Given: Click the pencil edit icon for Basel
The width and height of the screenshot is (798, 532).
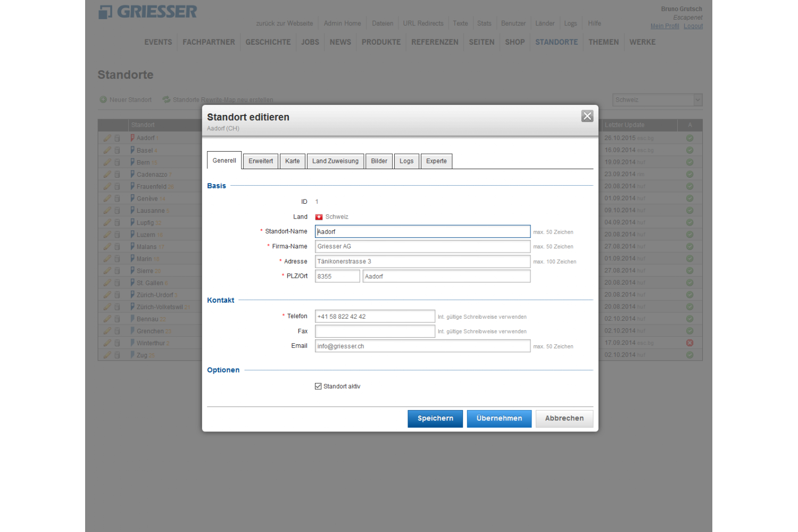Looking at the screenshot, I should point(107,151).
